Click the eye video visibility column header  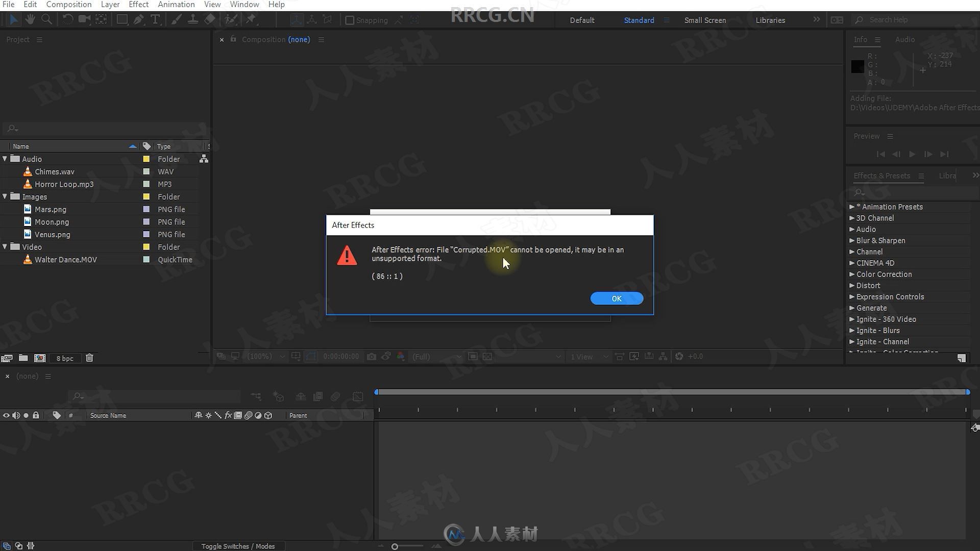(x=6, y=415)
